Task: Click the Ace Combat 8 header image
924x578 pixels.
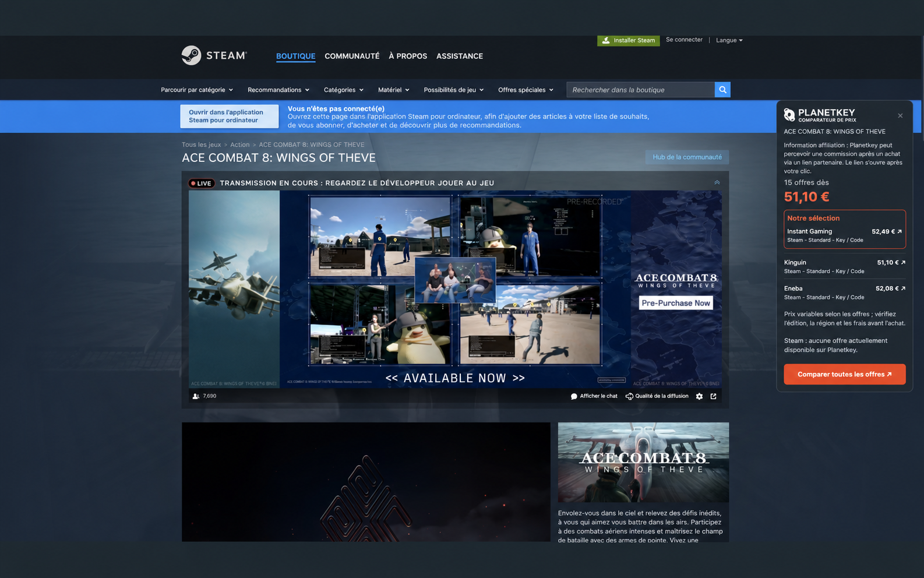Action: (x=643, y=462)
